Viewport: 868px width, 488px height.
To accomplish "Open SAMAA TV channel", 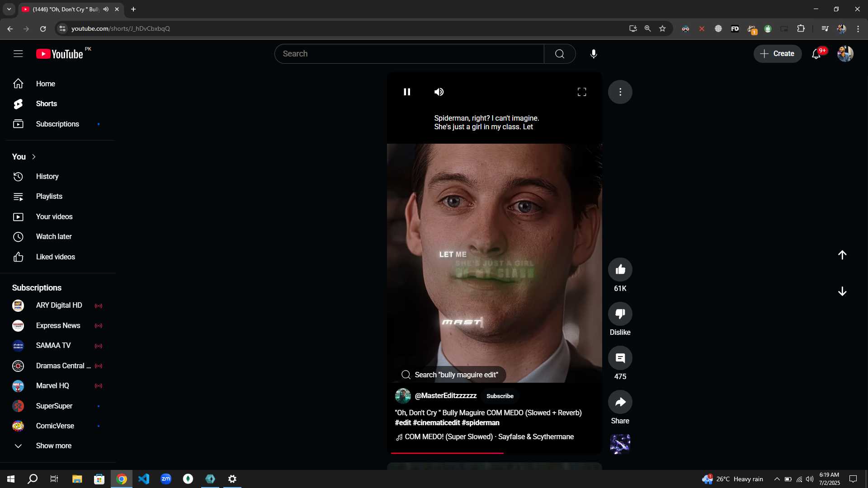I will pos(58,346).
